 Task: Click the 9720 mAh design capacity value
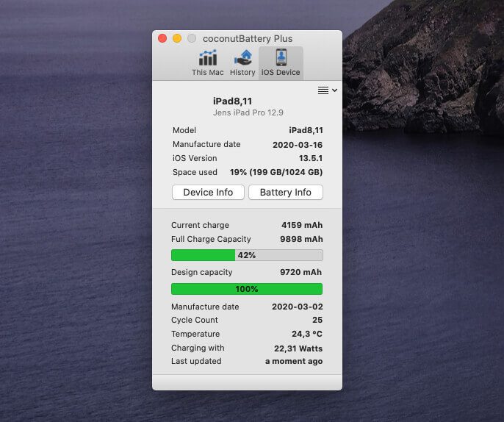[x=301, y=272]
